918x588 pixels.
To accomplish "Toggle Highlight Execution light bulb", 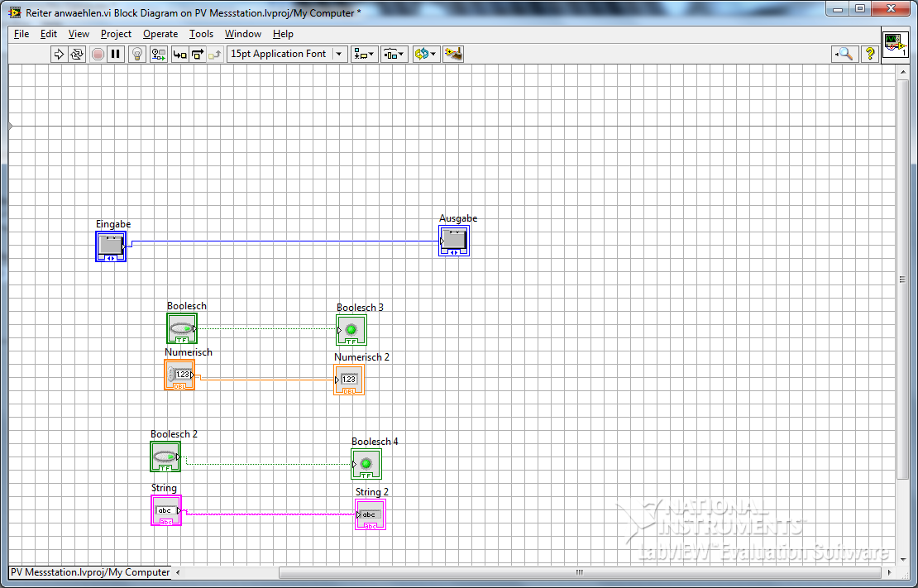I will [137, 55].
